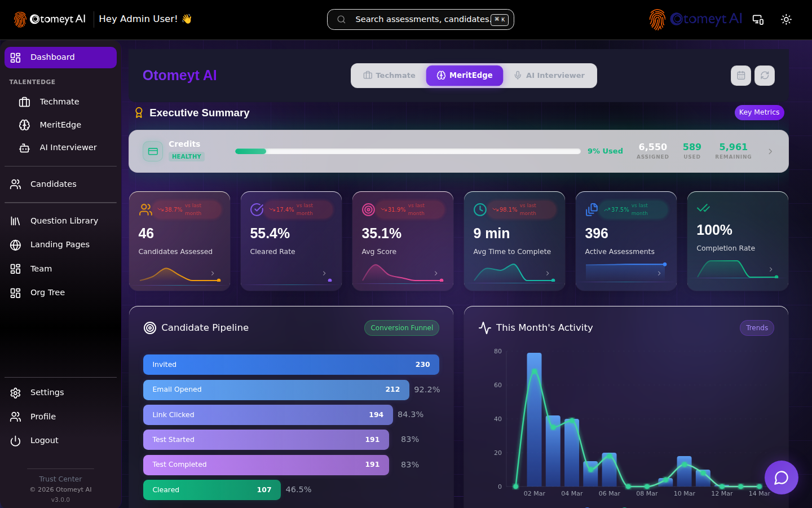Switch to the MeritEdge tab
The image size is (812, 508).
465,76
